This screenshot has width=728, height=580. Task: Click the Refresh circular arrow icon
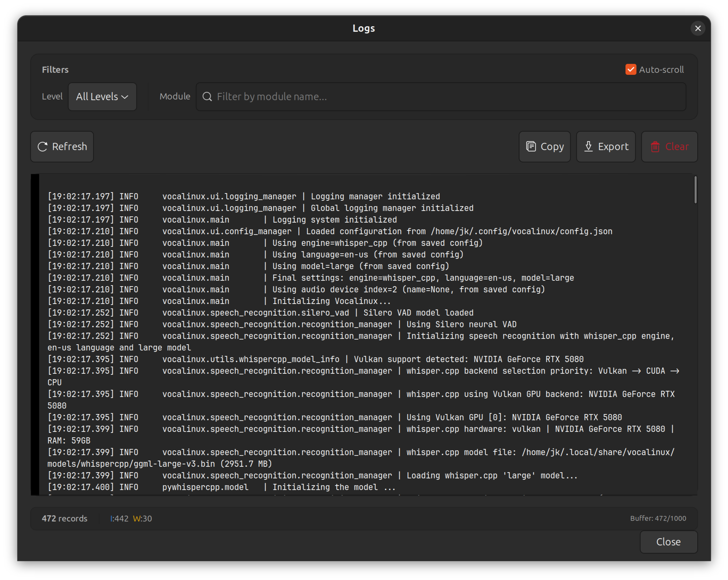click(x=42, y=147)
